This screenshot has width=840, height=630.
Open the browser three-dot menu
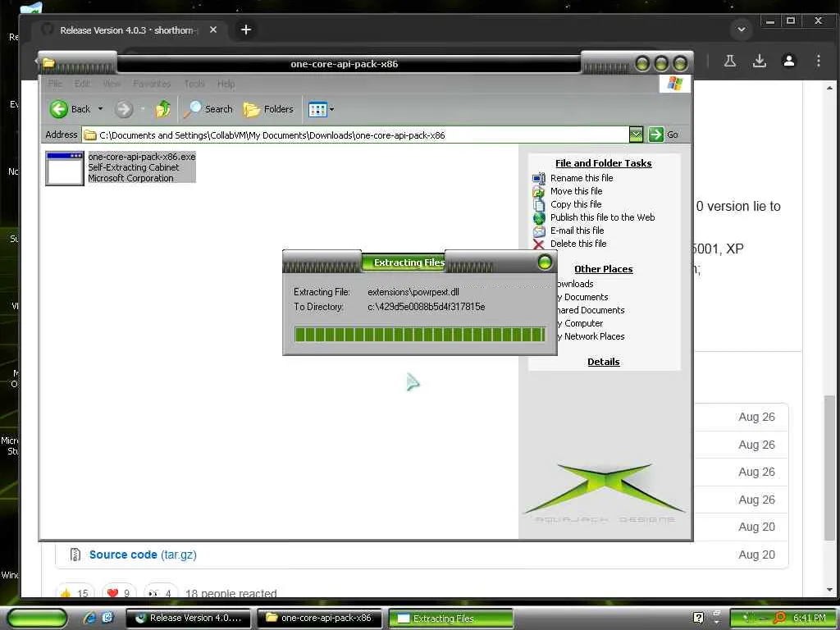click(x=818, y=61)
